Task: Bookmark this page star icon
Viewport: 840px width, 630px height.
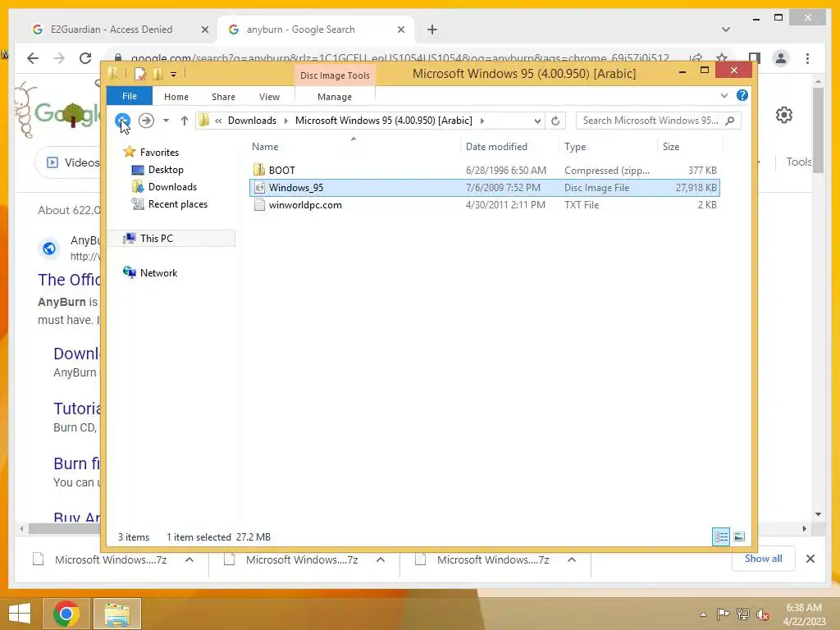Action: pyautogui.click(x=722, y=58)
